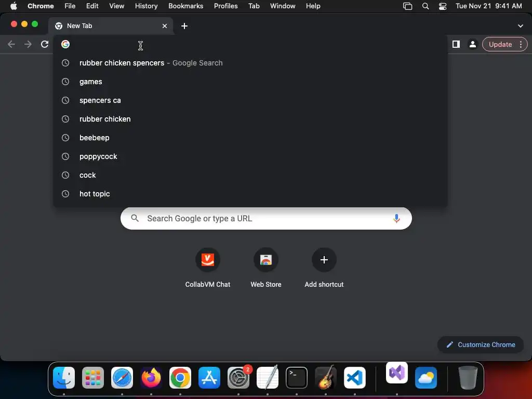Open Visual Studio Code from the Dock
The width and height of the screenshot is (532, 399).
pyautogui.click(x=354, y=377)
